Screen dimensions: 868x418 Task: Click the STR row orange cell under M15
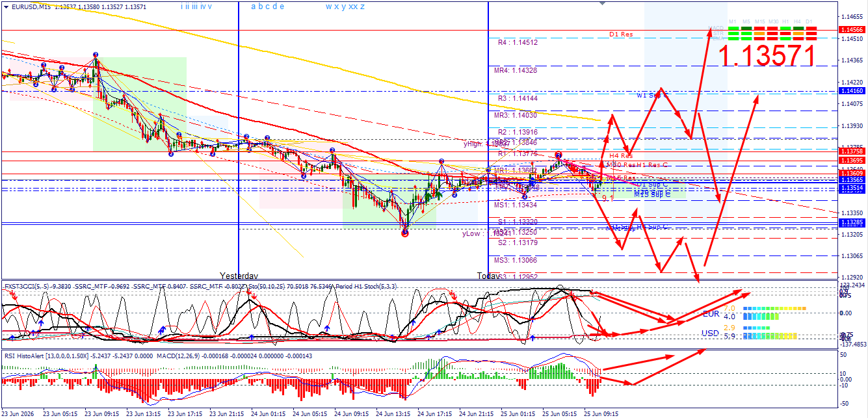click(x=759, y=34)
